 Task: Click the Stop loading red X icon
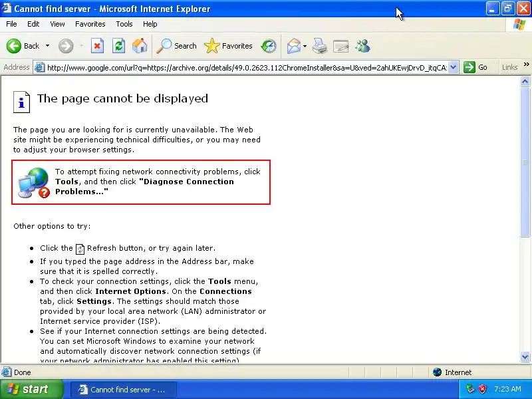[x=97, y=46]
